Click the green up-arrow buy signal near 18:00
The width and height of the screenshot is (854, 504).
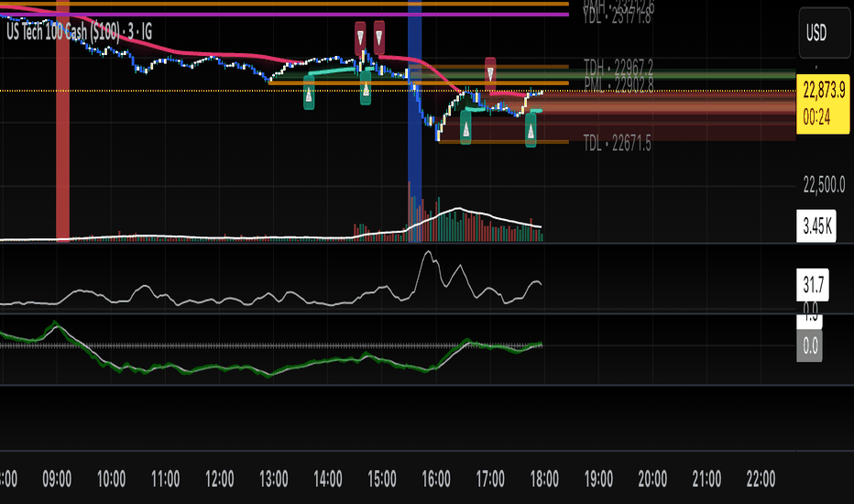(x=531, y=130)
